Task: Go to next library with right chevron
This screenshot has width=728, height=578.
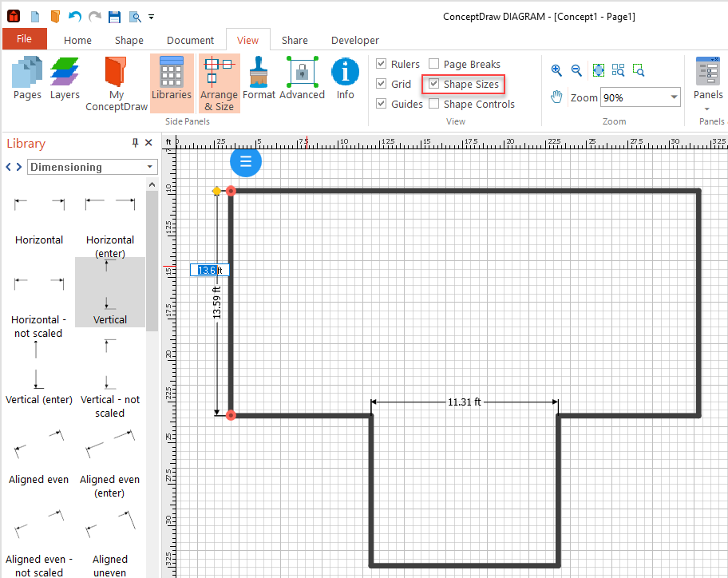Action: [19, 167]
